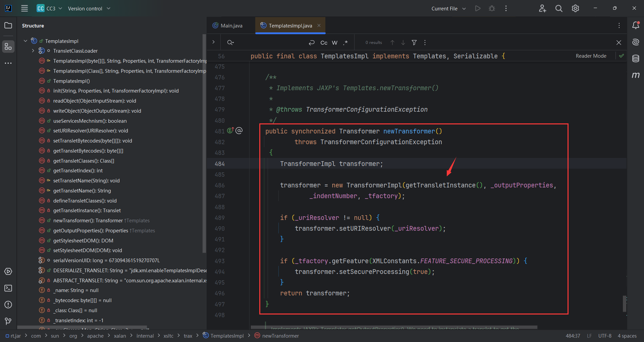Toggle the Structure tool window icon

(8, 47)
